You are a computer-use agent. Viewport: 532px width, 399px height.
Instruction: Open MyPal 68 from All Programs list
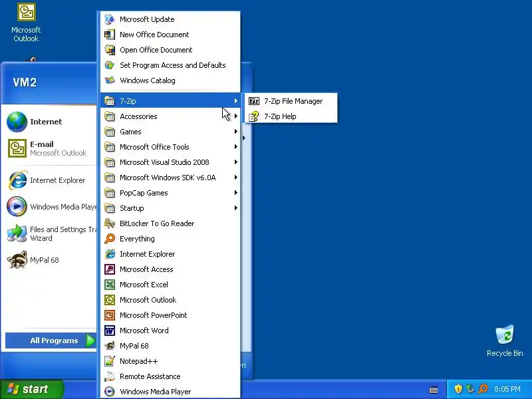pyautogui.click(x=170, y=346)
